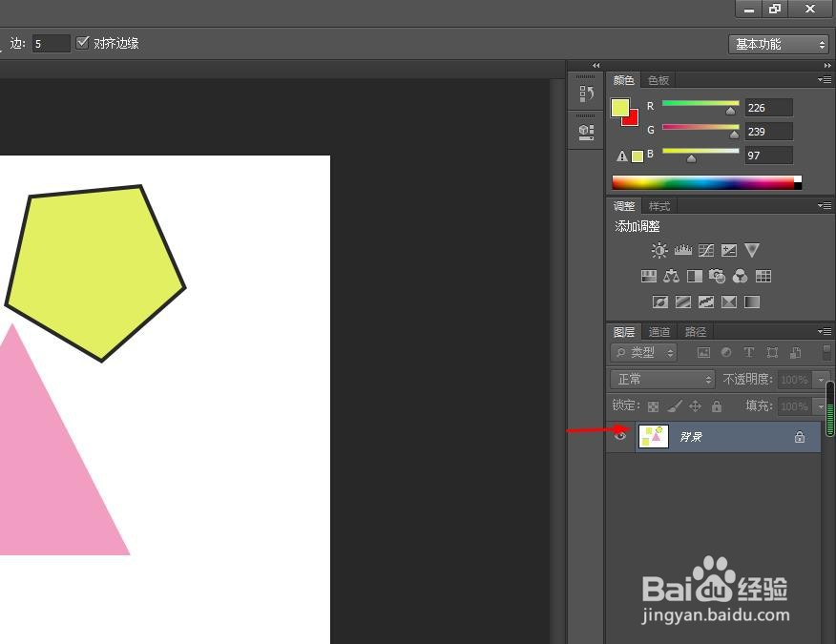Screen dimensions: 836x644
Task: Open the Color panel flyout menu
Action: [x=825, y=80]
